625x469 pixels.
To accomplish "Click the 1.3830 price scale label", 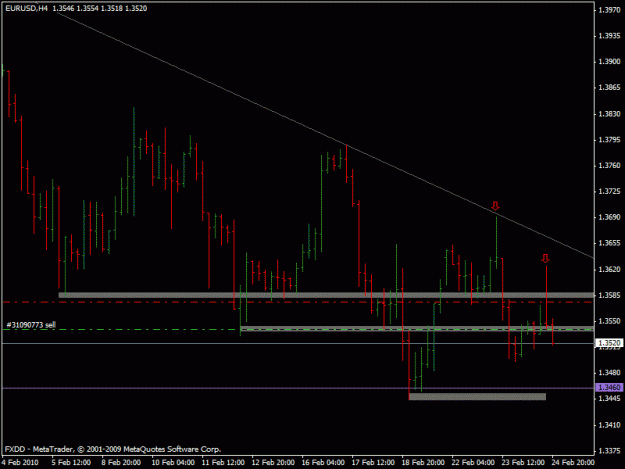I will [x=609, y=114].
